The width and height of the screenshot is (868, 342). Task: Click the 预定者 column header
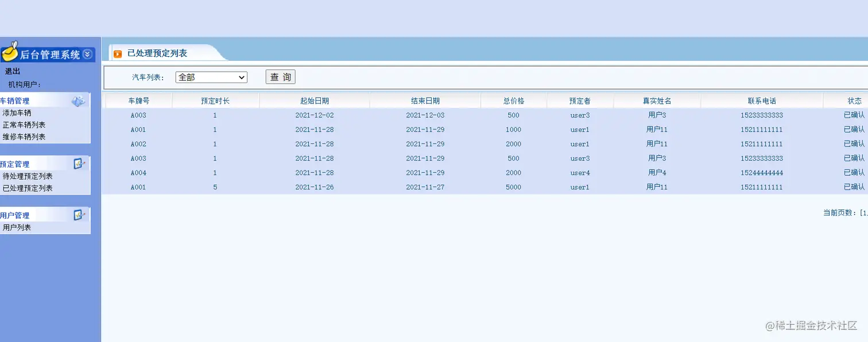[x=580, y=100]
